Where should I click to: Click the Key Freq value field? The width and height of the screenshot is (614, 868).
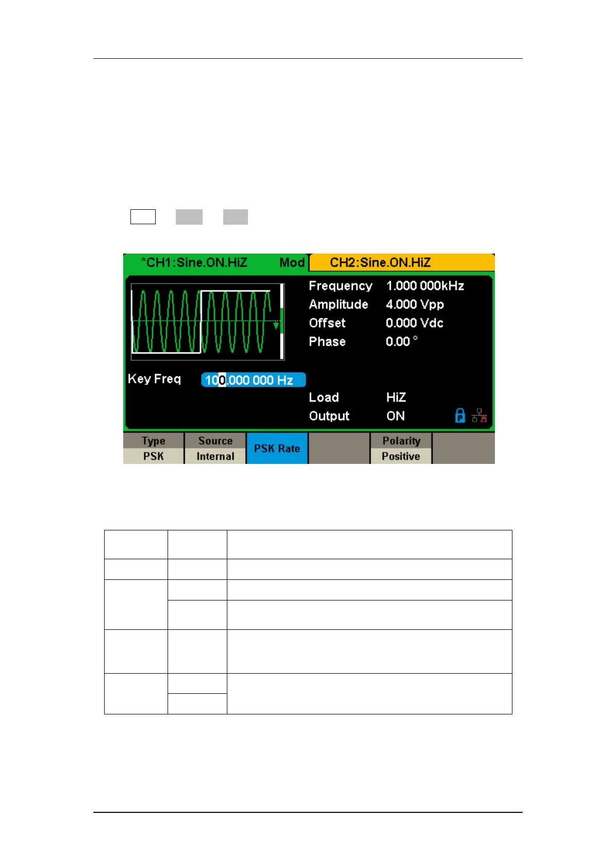253,380
